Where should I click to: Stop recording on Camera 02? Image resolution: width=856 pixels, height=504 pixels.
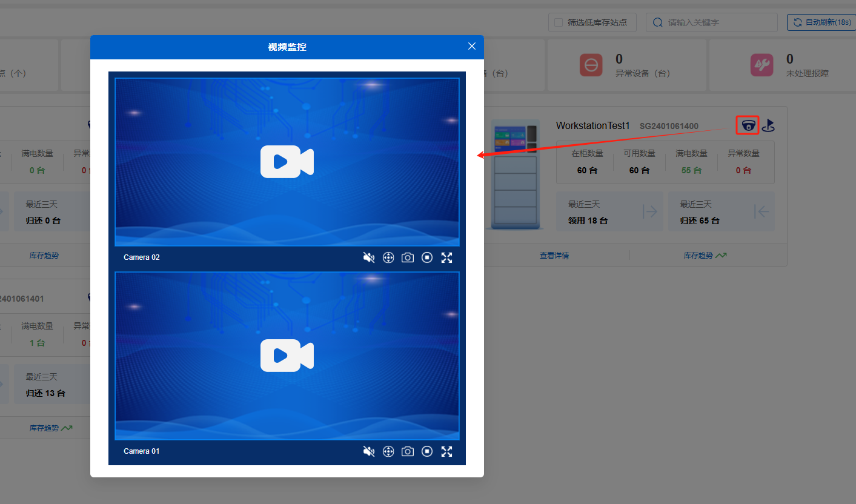click(427, 257)
